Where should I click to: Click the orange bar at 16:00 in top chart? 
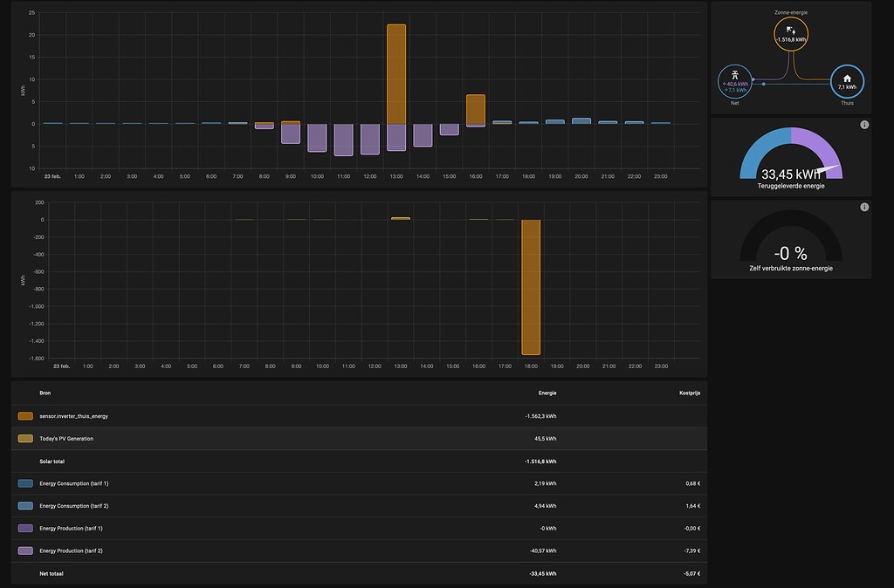[x=476, y=109]
